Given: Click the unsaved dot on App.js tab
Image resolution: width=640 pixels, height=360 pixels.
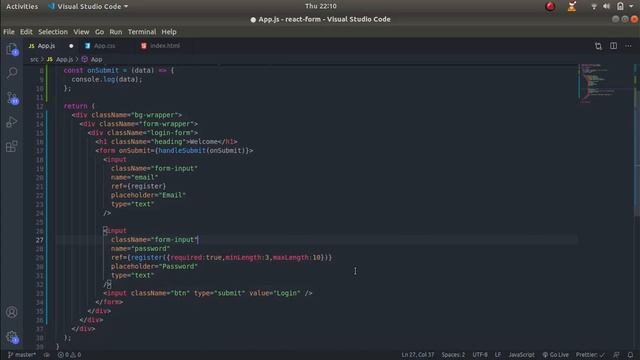Looking at the screenshot, I should point(71,46).
